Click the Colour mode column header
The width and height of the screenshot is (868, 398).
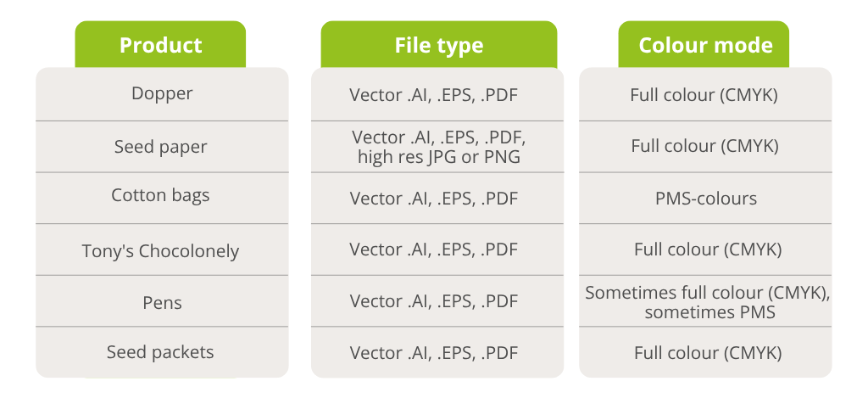tap(705, 45)
